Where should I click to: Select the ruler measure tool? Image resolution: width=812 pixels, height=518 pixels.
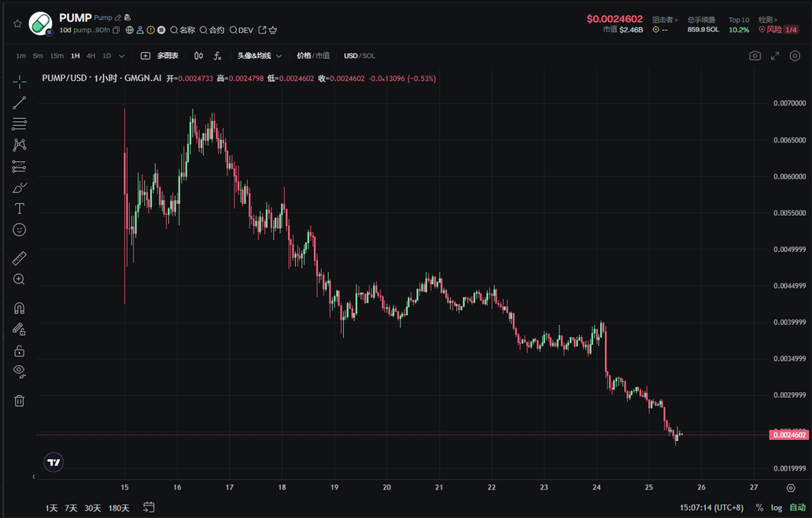19,258
